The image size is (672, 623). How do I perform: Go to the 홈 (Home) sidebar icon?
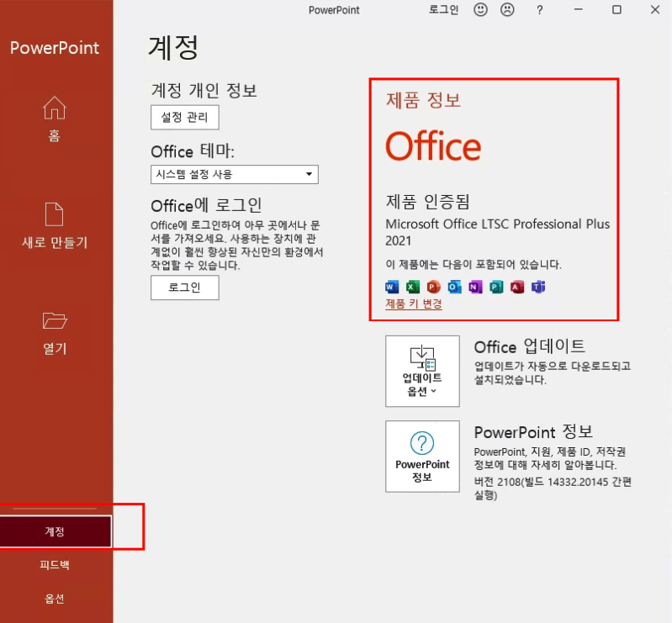click(55, 108)
